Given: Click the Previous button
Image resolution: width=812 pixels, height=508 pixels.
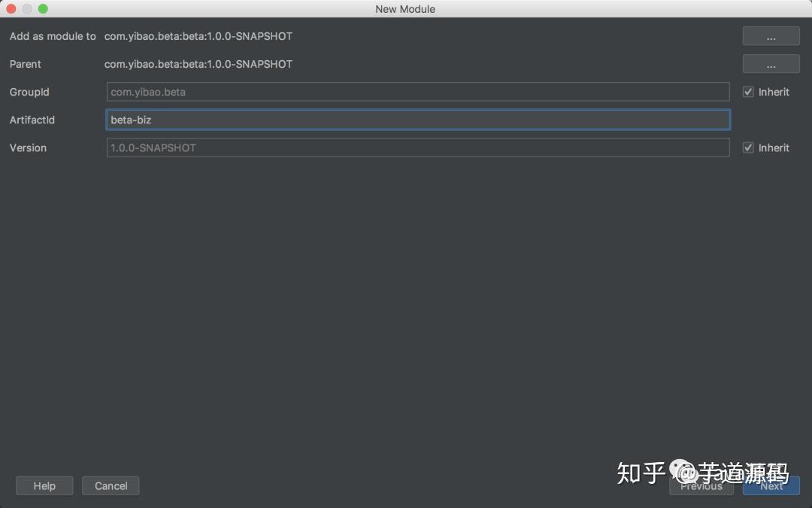Looking at the screenshot, I should pyautogui.click(x=701, y=485).
